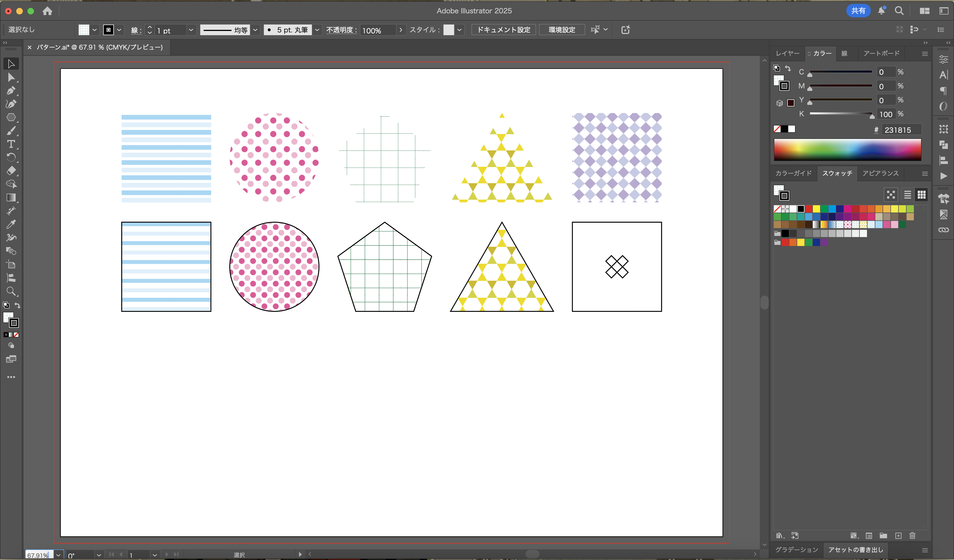Switch to the アピアランス tab

pyautogui.click(x=881, y=173)
